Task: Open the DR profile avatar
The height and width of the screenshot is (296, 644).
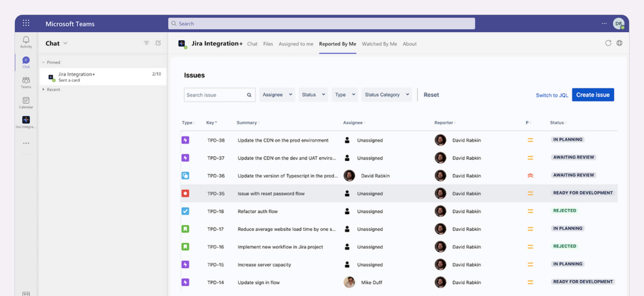Action: (x=618, y=24)
